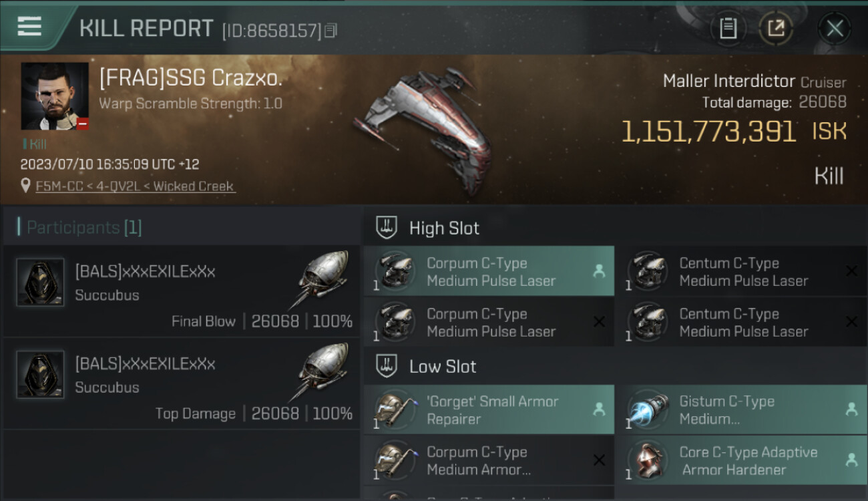Click the Corpum C-Type Medium Armor module
Screen dimensions: 868x501
click(x=489, y=461)
